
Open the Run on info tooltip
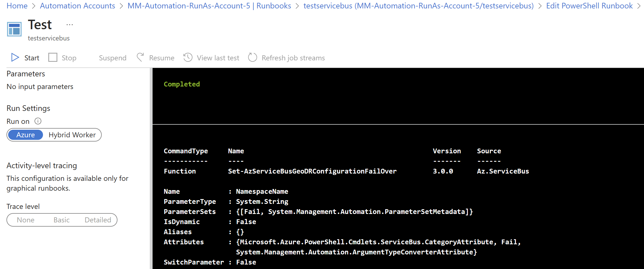click(x=38, y=121)
